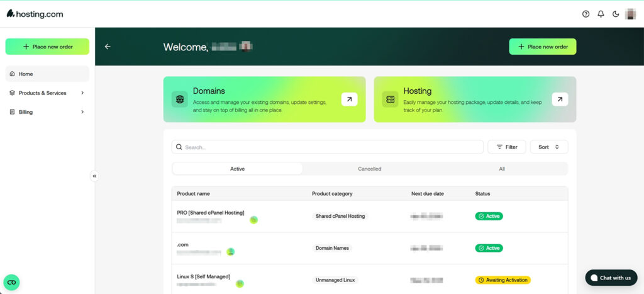
Task: Toggle dark mode moon icon
Action: 616,14
